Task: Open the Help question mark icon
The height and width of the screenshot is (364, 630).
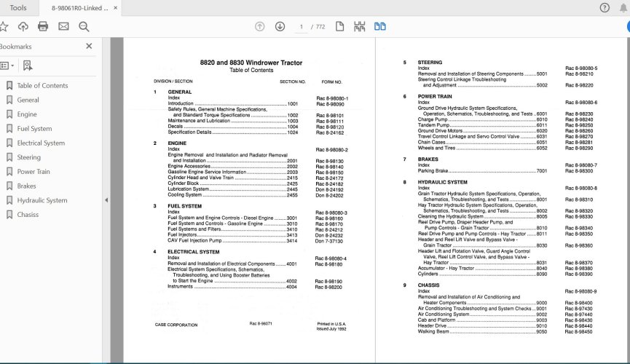Action: point(605,7)
